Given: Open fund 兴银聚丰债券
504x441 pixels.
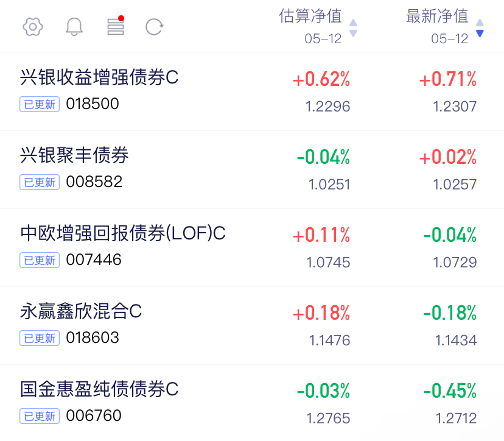Looking at the screenshot, I should (x=74, y=155).
